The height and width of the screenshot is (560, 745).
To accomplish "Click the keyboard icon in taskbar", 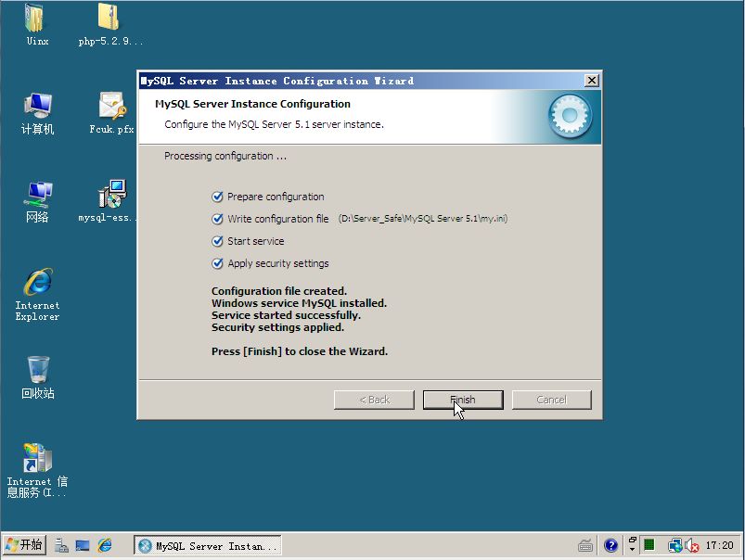I will pos(585,546).
